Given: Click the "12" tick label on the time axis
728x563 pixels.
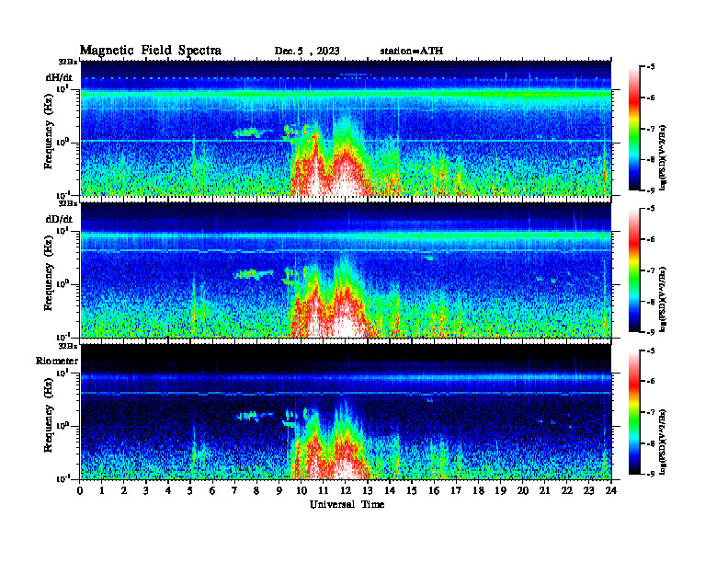Looking at the screenshot, I should click(x=346, y=490).
